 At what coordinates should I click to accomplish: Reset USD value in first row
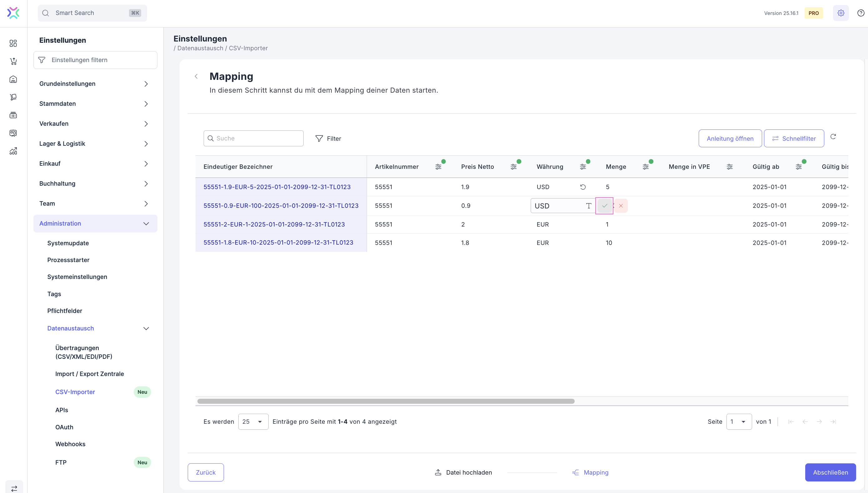coord(583,187)
